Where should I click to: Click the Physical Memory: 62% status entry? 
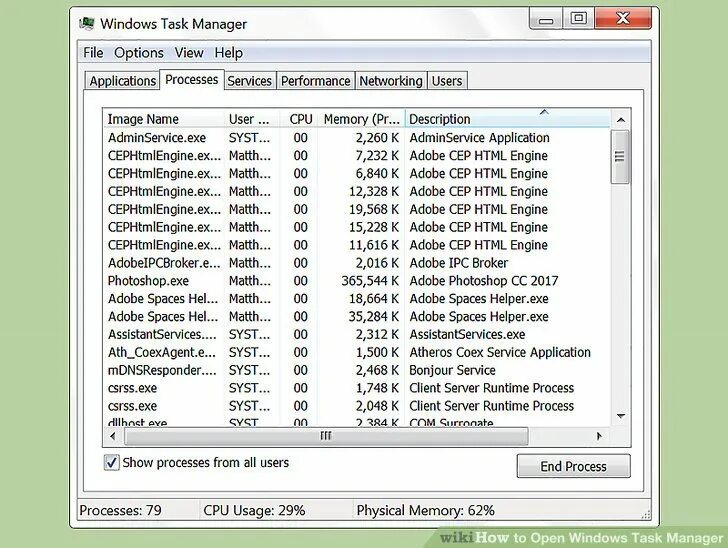click(425, 510)
